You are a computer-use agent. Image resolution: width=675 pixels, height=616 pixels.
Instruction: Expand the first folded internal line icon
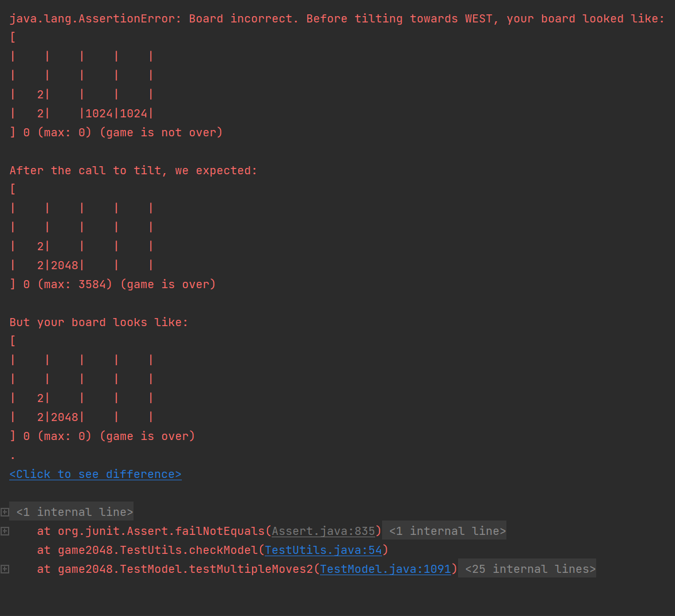(5, 512)
